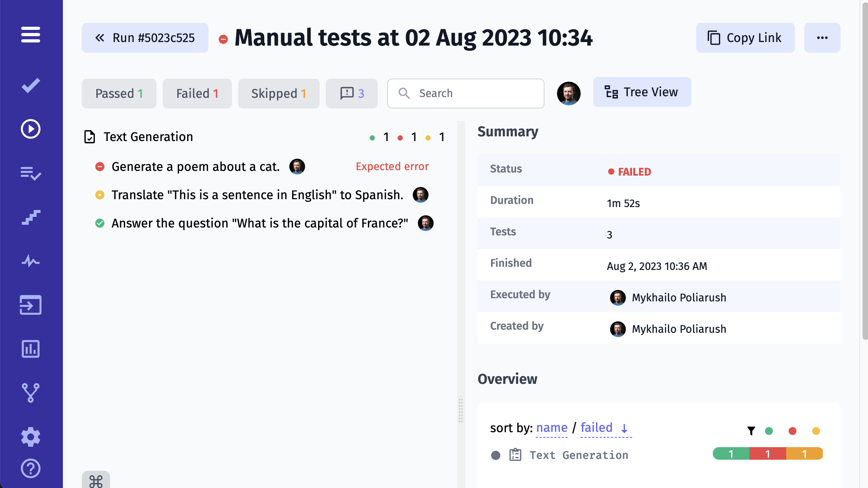The width and height of the screenshot is (868, 488).
Task: Toggle the Skipped 1 filter button
Action: coord(278,93)
